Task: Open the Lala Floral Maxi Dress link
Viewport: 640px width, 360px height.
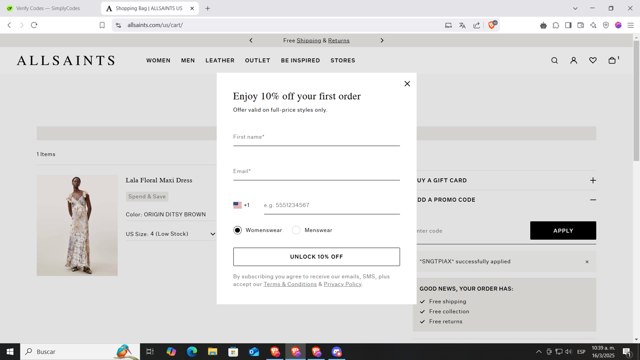Action: (159, 180)
